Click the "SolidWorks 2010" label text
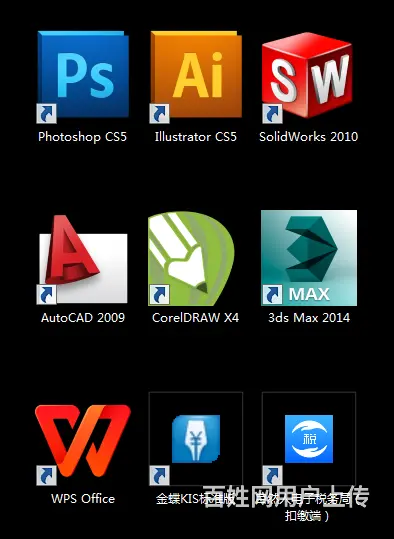Screen dimensions: 394x539 point(308,137)
